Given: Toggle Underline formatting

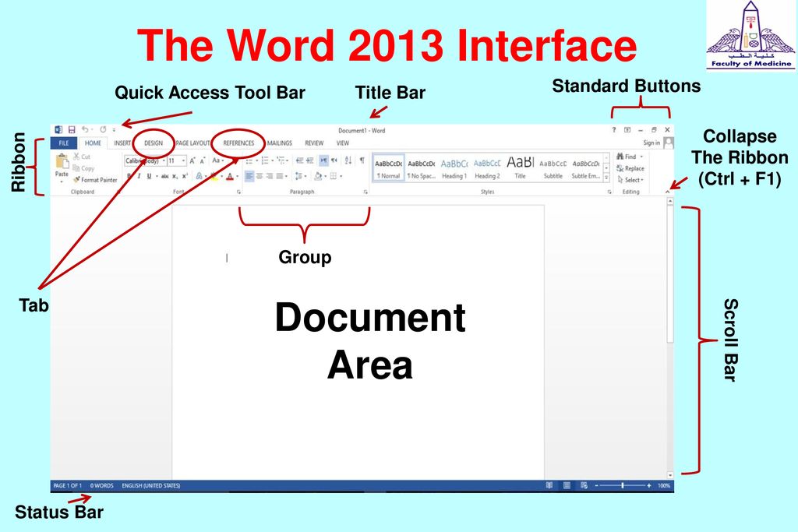Looking at the screenshot, I should (x=149, y=176).
